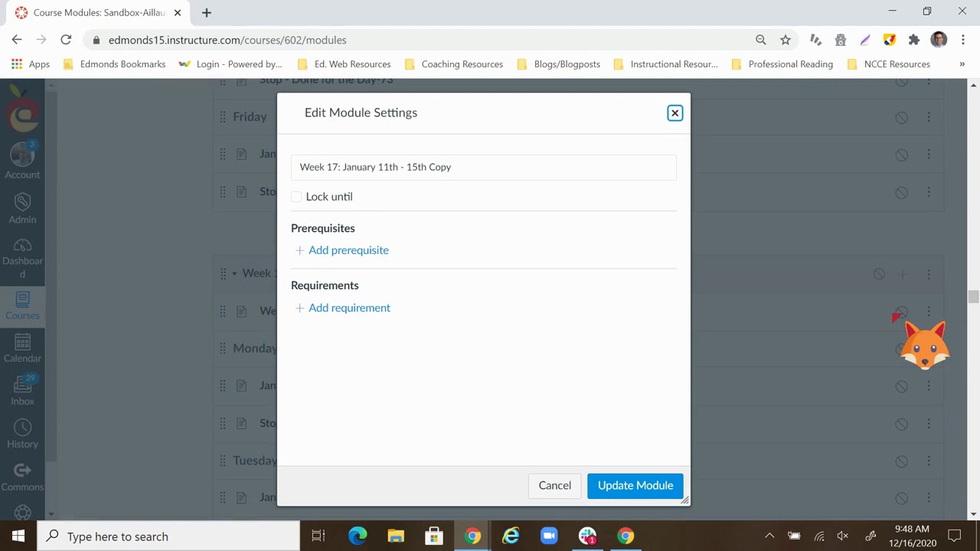Open the Calendar from sidebar

point(22,347)
